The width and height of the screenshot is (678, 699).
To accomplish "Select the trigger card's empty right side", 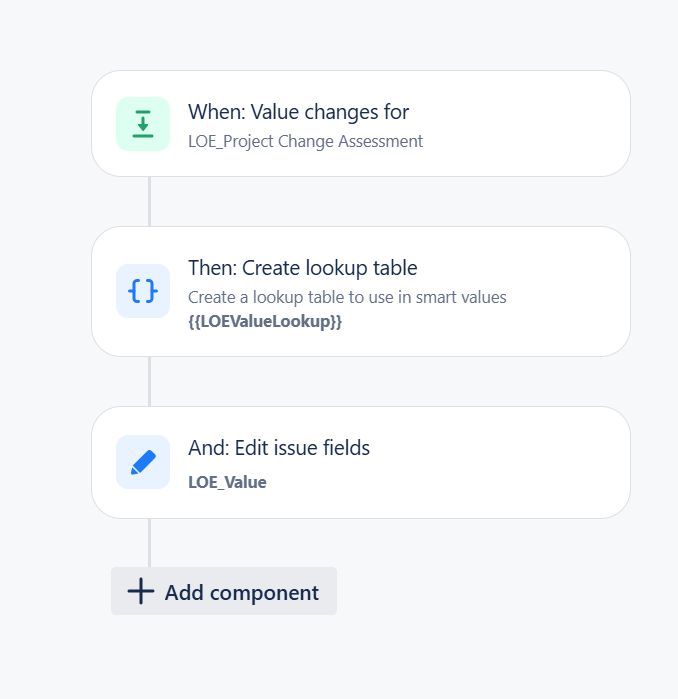I will (x=526, y=123).
